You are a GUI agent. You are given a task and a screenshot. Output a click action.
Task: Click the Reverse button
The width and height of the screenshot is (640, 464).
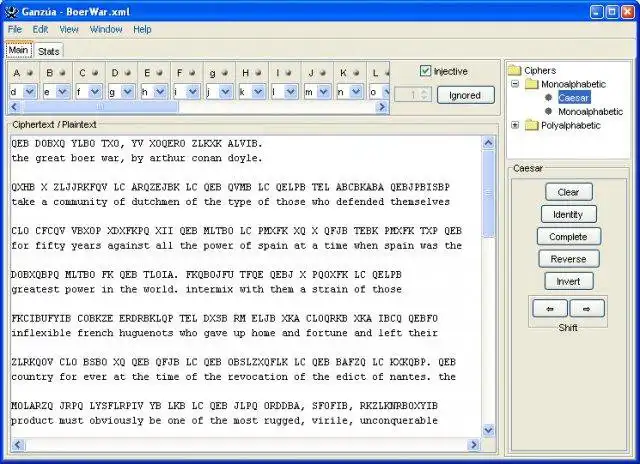(x=568, y=259)
